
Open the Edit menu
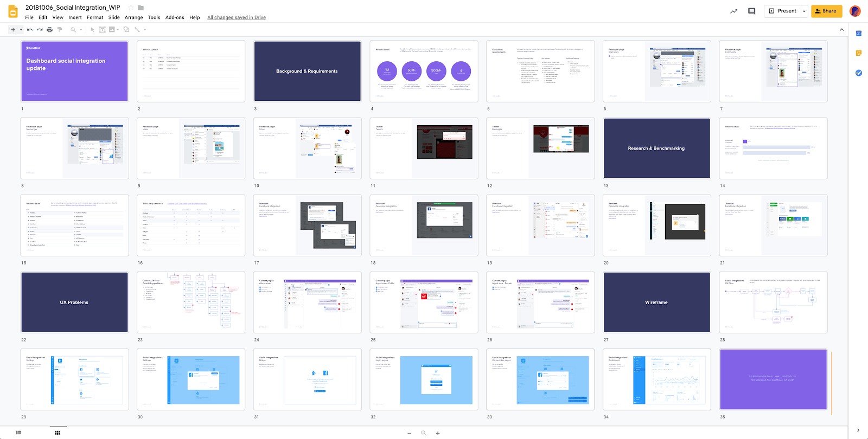[x=43, y=17]
